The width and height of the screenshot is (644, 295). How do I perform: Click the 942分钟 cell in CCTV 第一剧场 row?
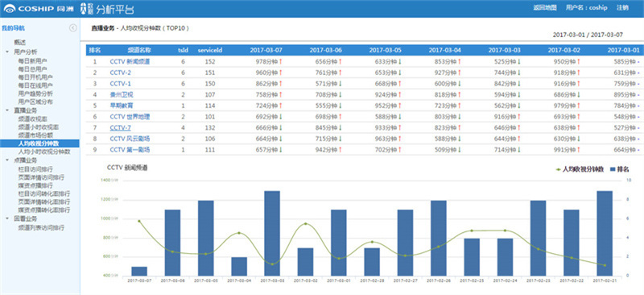coord(328,150)
